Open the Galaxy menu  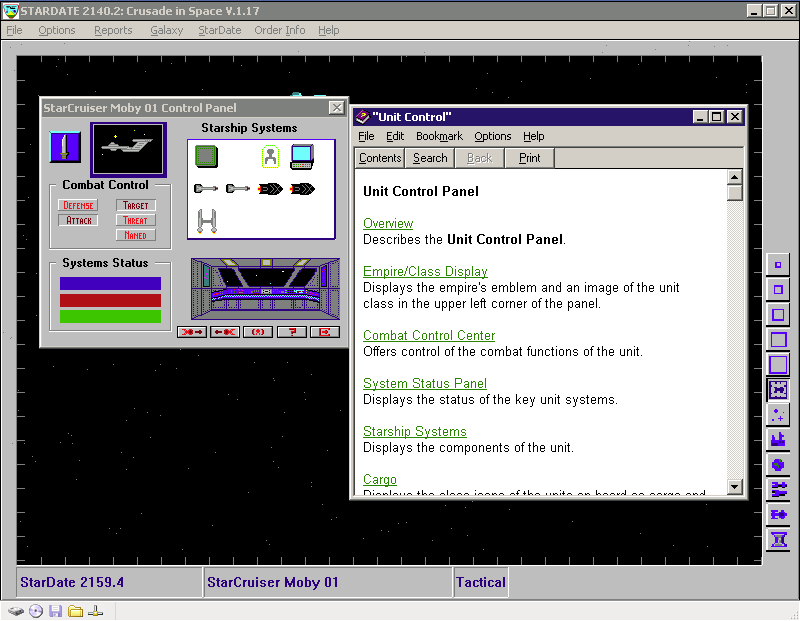[x=166, y=30]
